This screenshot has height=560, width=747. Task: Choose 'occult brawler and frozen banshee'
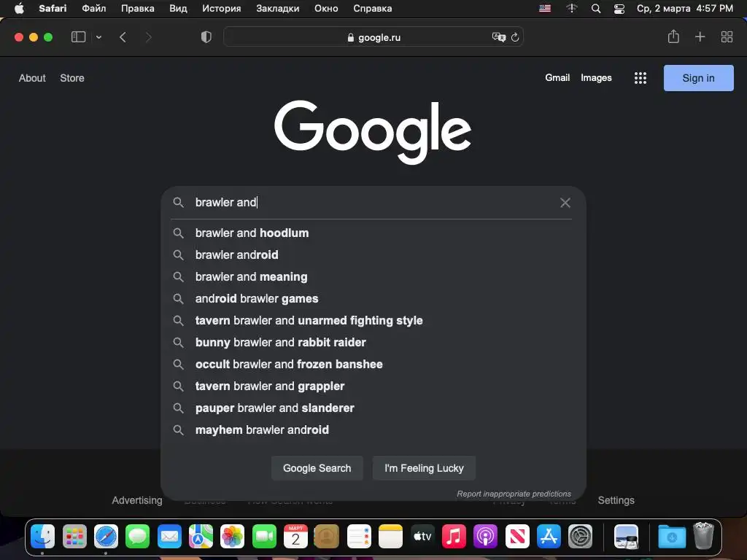pyautogui.click(x=373, y=365)
